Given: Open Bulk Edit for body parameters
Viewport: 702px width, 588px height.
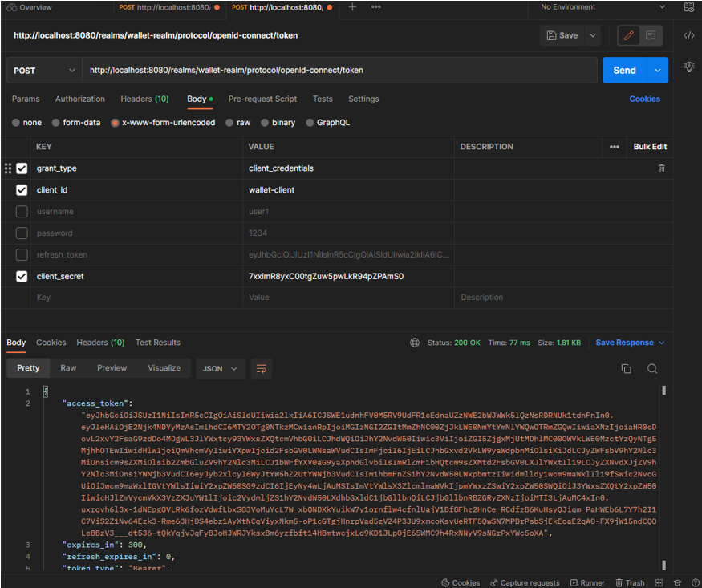Looking at the screenshot, I should [x=649, y=147].
